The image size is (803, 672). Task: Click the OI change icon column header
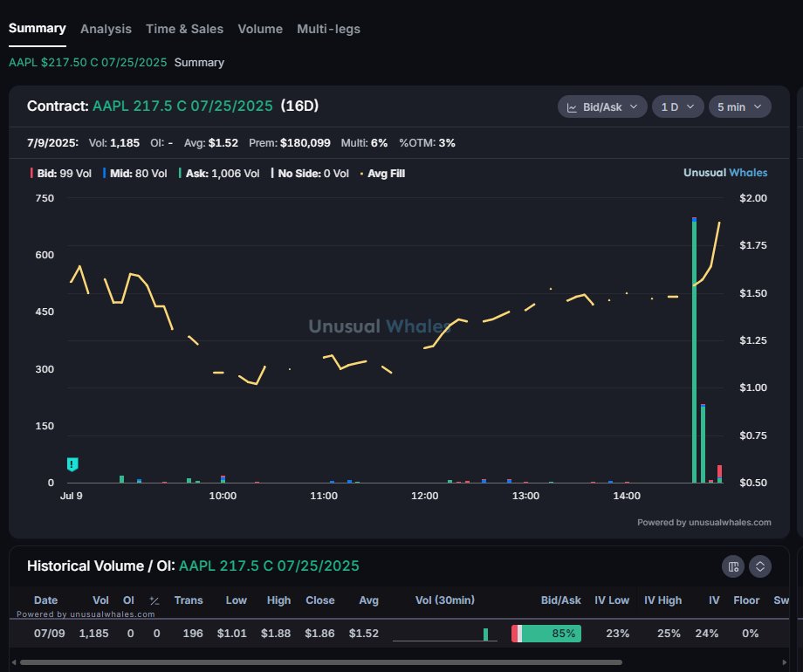click(x=154, y=600)
